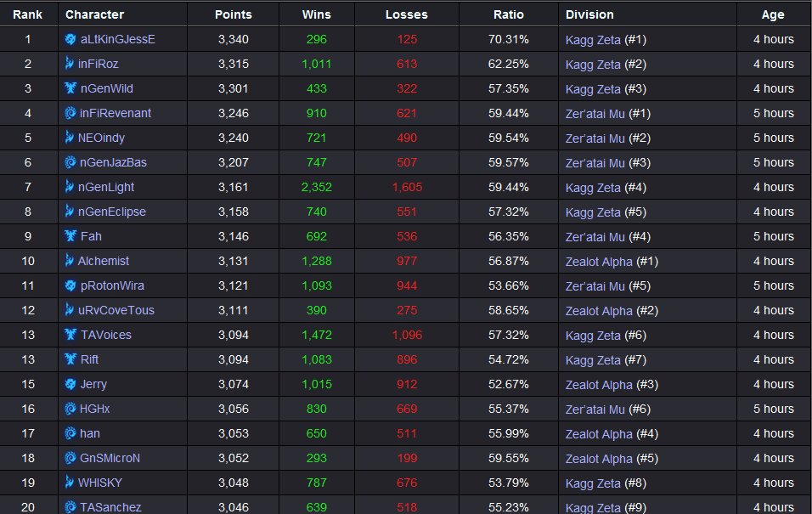Click the race icon beside nGenWild

pyautogui.click(x=70, y=88)
